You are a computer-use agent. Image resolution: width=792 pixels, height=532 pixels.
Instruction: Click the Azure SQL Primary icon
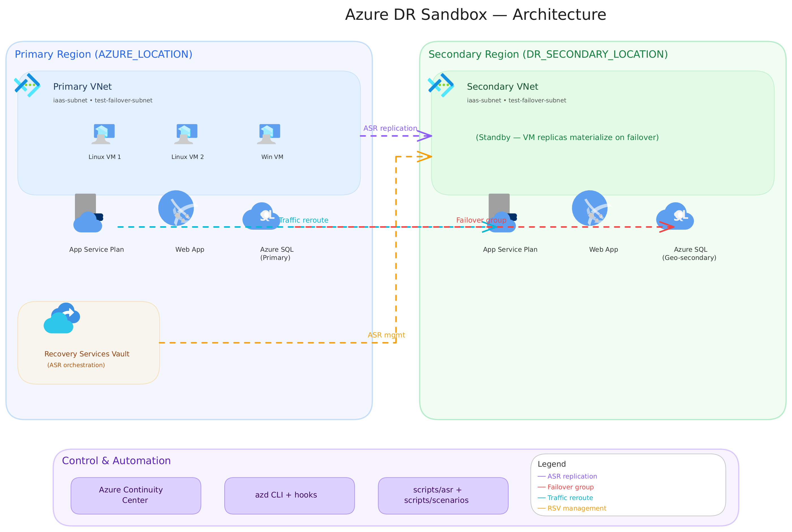(261, 216)
